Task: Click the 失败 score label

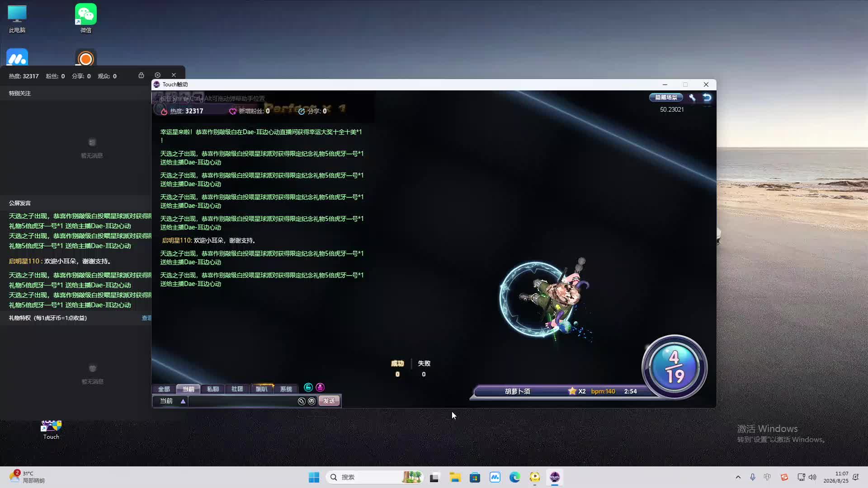Action: coord(424,363)
